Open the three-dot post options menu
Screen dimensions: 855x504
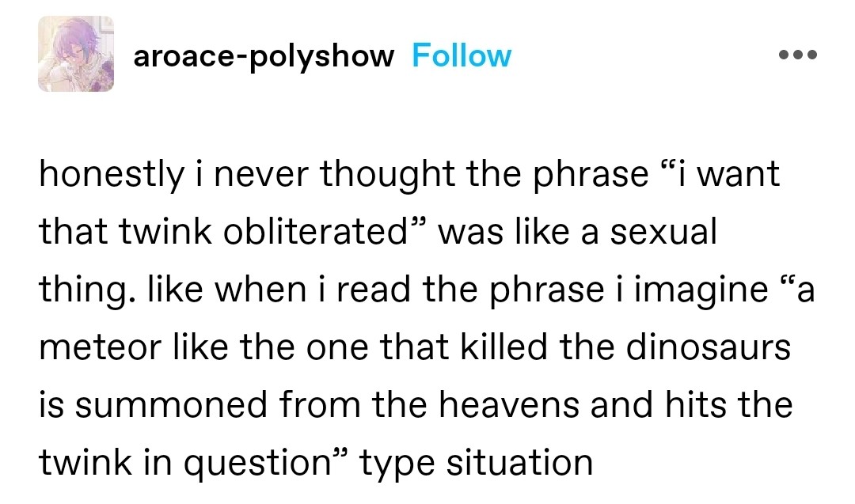(x=796, y=56)
